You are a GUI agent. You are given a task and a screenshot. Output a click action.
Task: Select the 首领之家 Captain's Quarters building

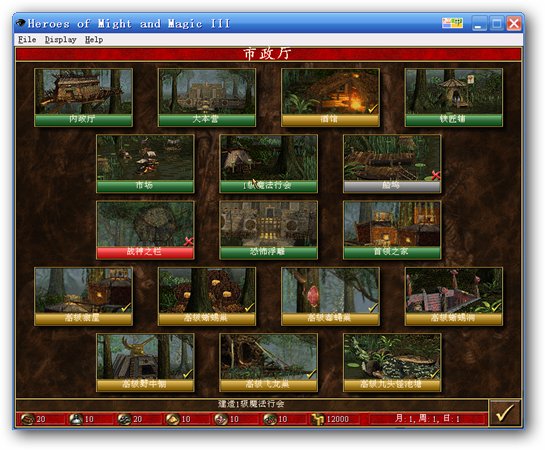tap(392, 230)
